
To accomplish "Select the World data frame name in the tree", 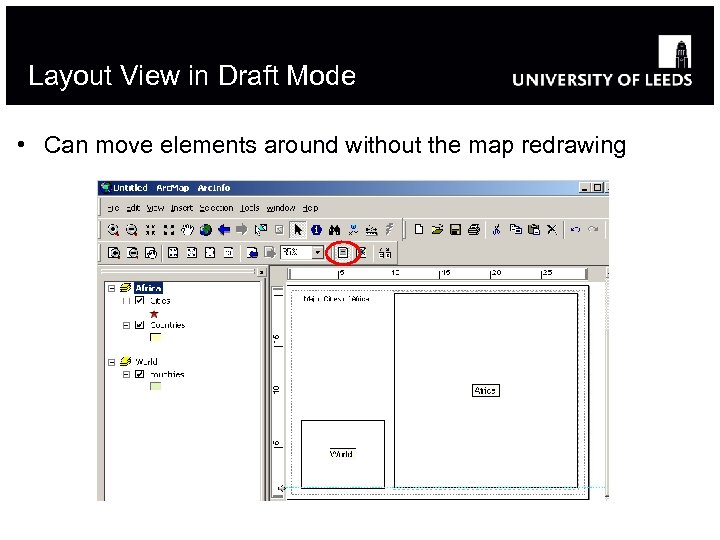I will click(146, 361).
